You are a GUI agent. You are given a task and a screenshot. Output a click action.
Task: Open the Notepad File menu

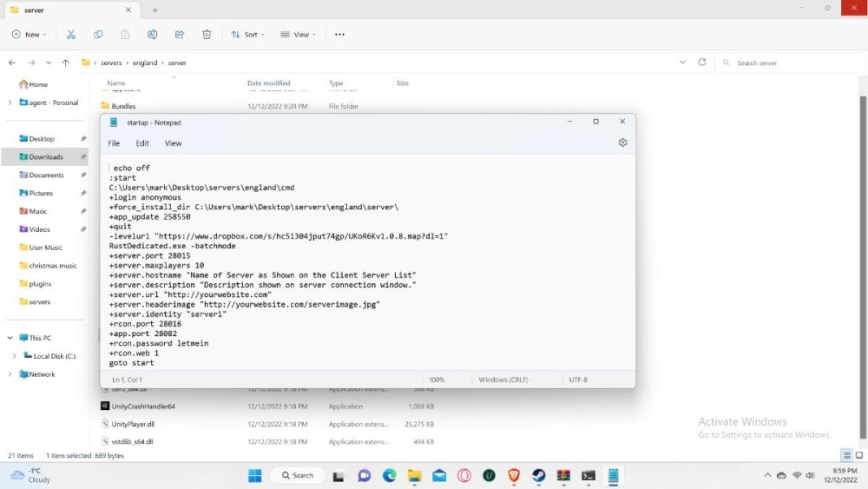tap(114, 143)
